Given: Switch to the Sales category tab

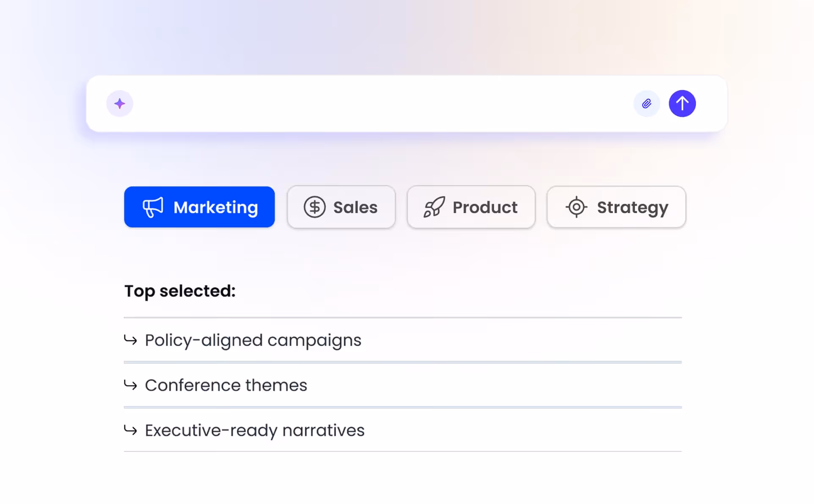Looking at the screenshot, I should 341,207.
